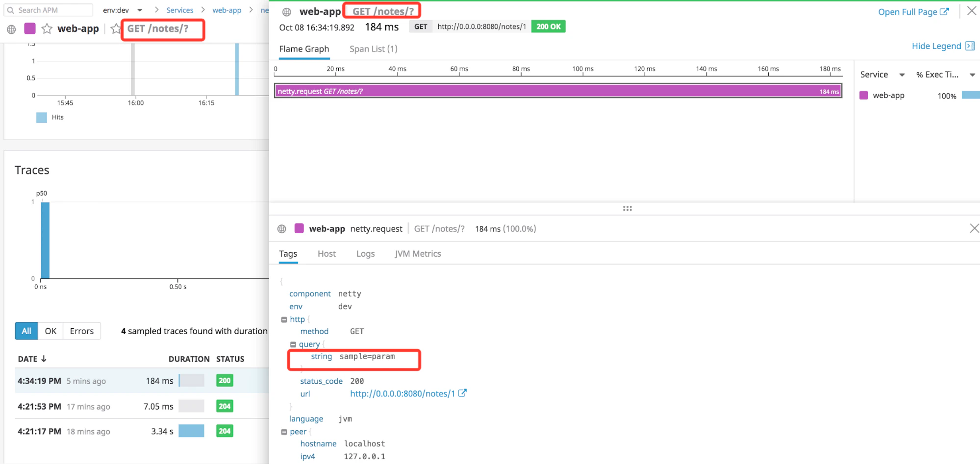The height and width of the screenshot is (464, 980).
Task: Switch to the JVM Metrics tab
Action: 417,253
